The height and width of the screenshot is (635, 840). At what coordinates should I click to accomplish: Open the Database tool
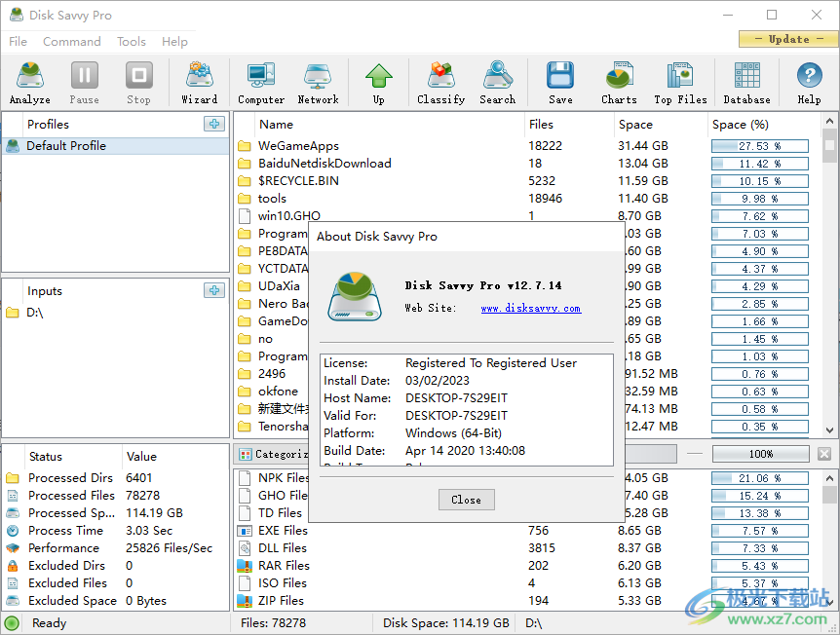(746, 83)
